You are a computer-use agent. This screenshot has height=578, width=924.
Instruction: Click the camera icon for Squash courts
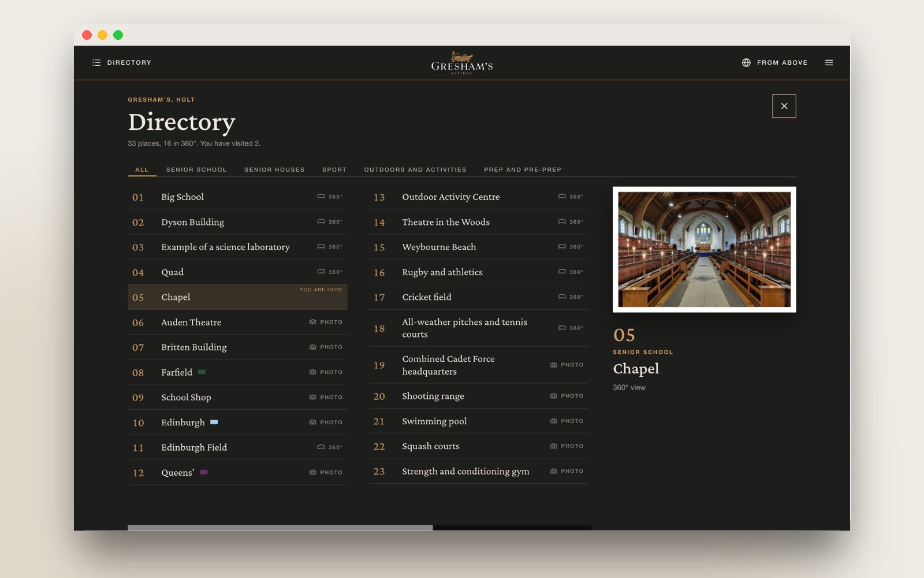tap(554, 446)
